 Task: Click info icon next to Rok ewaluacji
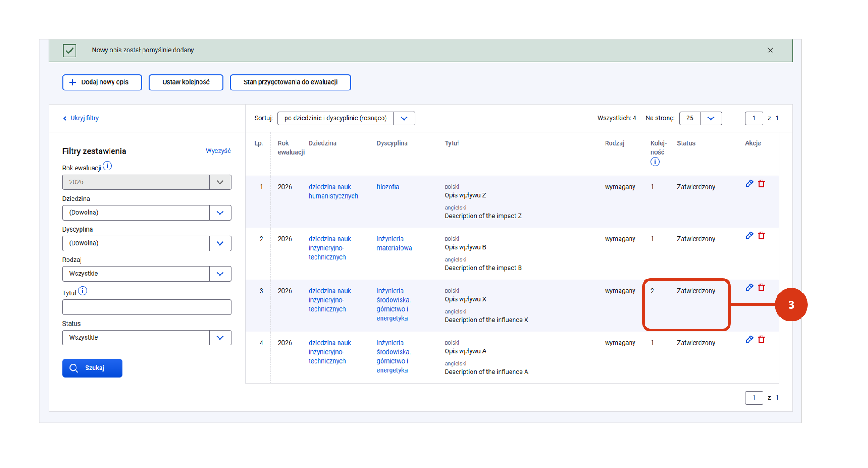[x=107, y=166]
